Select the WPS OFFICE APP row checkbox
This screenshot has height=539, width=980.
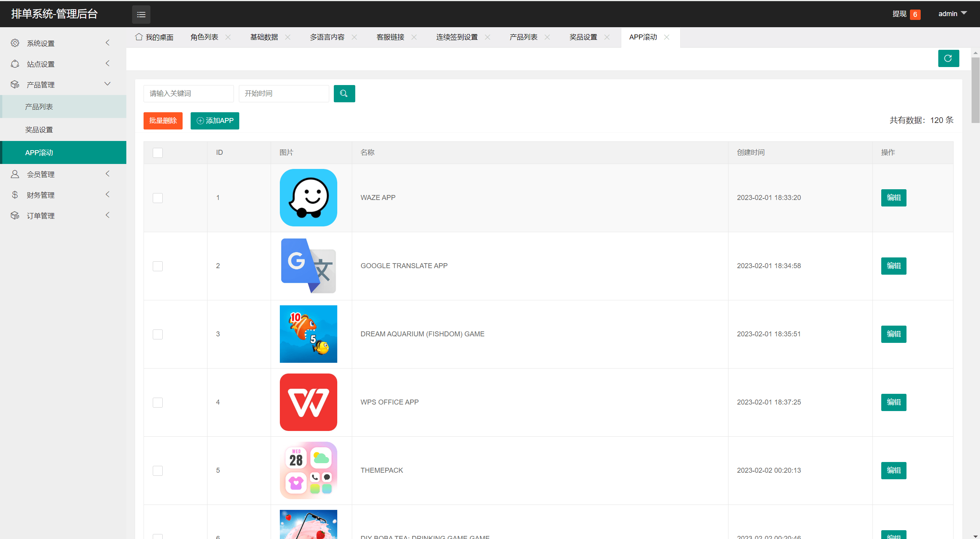point(158,402)
